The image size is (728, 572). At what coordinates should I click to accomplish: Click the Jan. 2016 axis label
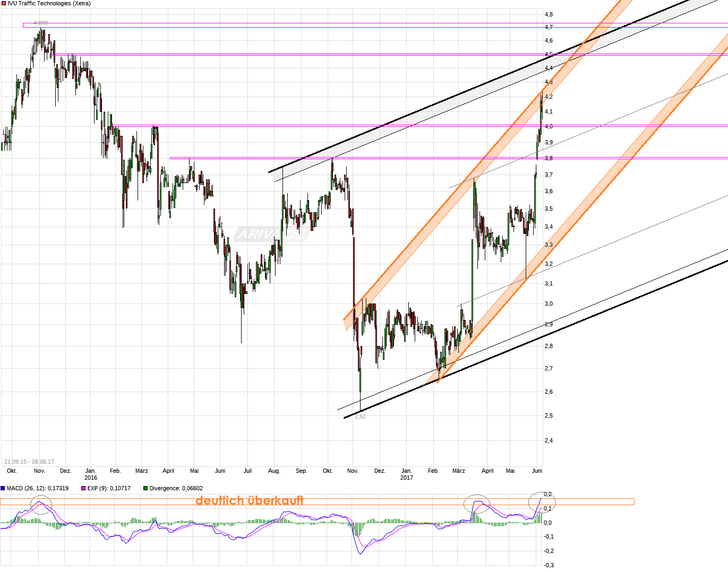click(91, 474)
